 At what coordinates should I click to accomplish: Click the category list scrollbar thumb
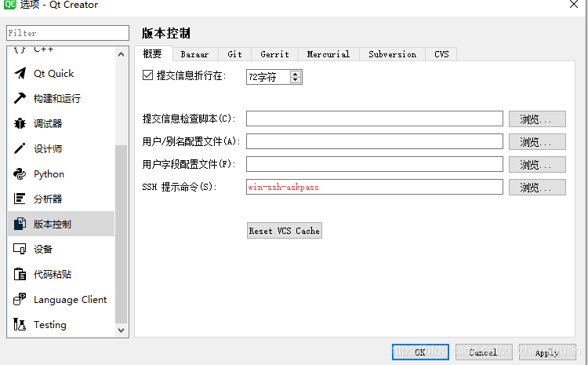coord(121,234)
